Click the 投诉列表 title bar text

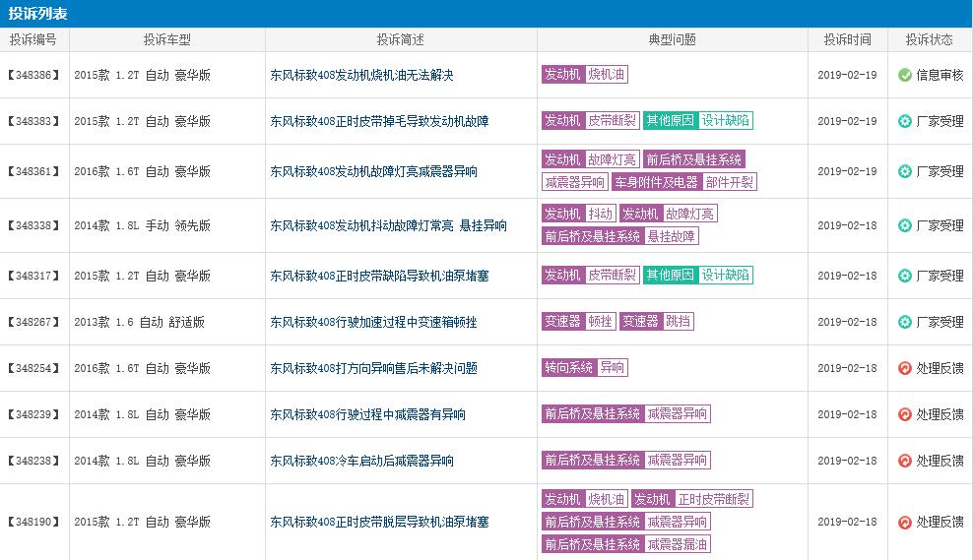37,14
